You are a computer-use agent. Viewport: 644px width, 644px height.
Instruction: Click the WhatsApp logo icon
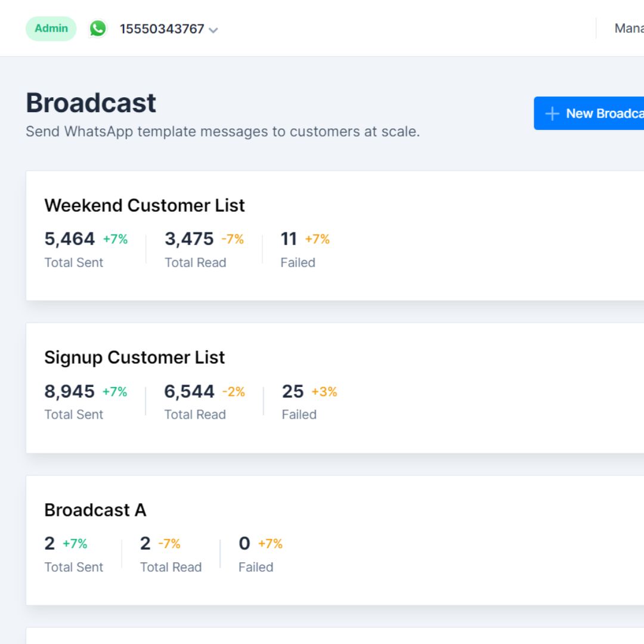click(x=98, y=29)
